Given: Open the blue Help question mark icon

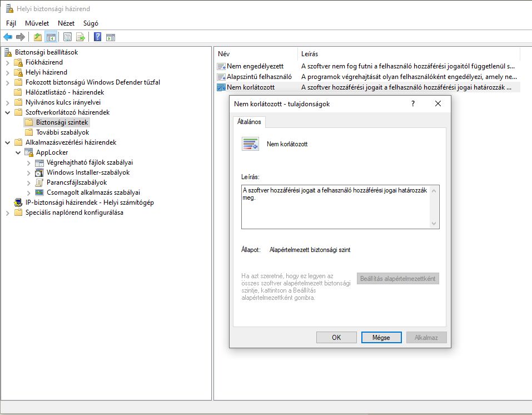Looking at the screenshot, I should coord(97,37).
